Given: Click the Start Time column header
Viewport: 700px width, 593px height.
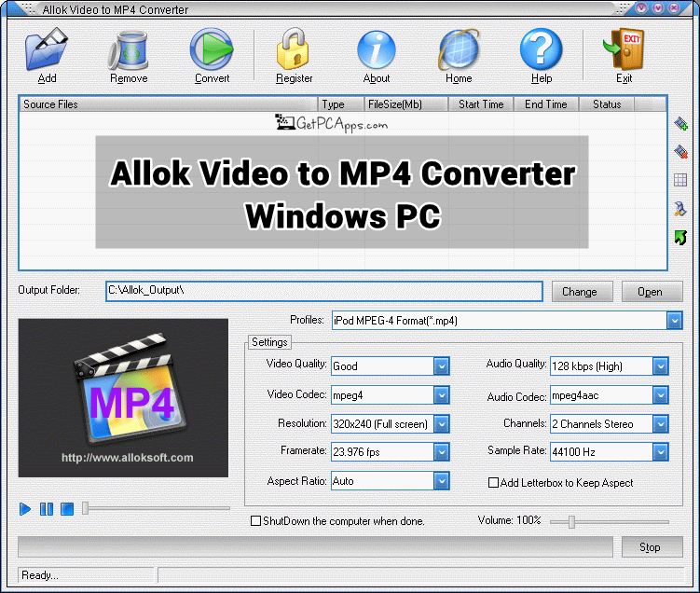Looking at the screenshot, I should click(481, 104).
